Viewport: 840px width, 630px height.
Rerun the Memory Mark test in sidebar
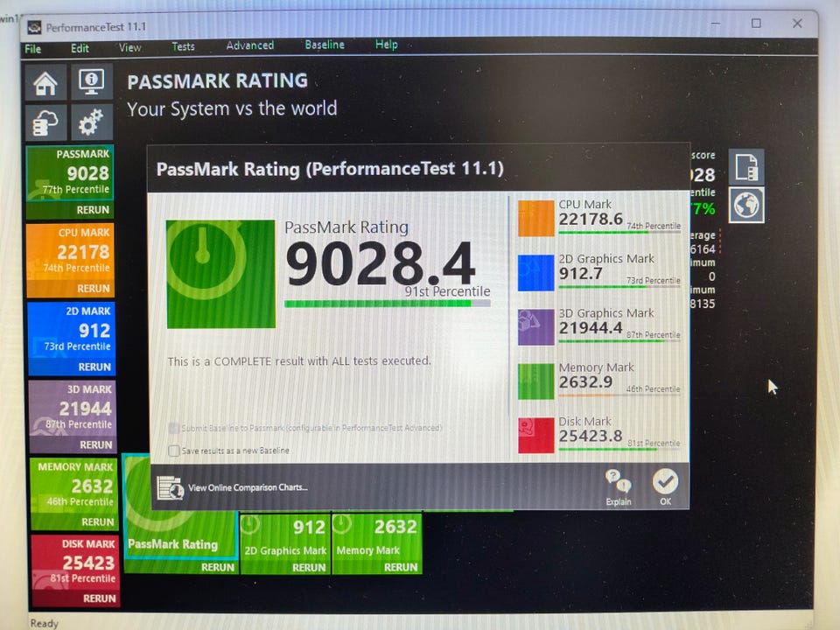tap(97, 521)
